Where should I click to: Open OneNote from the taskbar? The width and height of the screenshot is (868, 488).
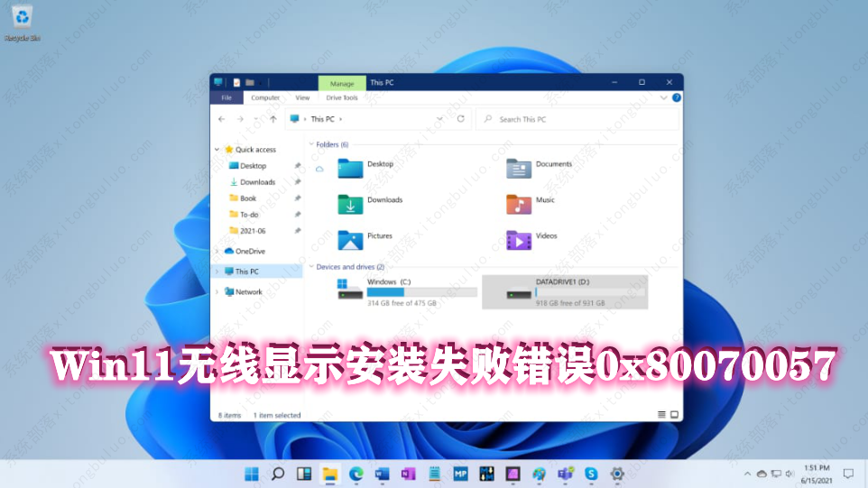408,474
